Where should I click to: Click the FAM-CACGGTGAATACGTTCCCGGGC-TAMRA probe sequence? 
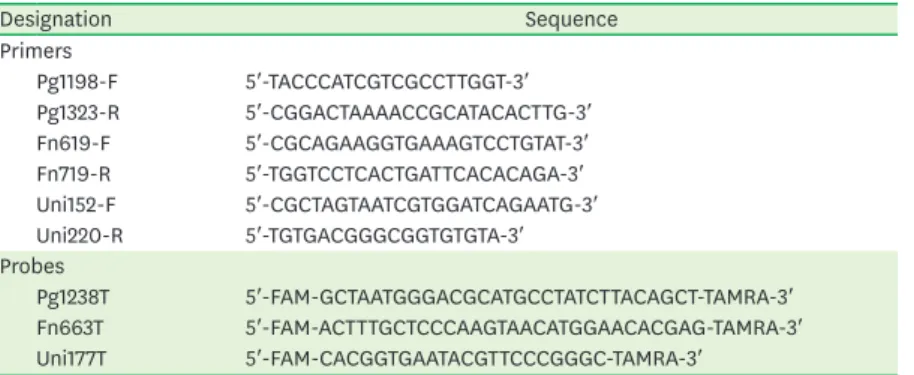(x=470, y=359)
